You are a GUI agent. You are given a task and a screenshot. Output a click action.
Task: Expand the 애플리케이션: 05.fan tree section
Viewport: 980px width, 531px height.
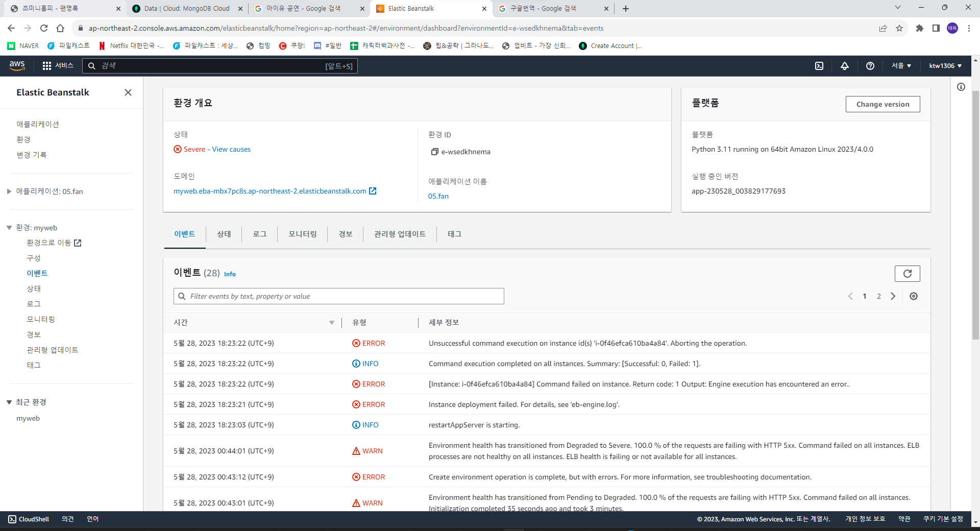tap(9, 191)
